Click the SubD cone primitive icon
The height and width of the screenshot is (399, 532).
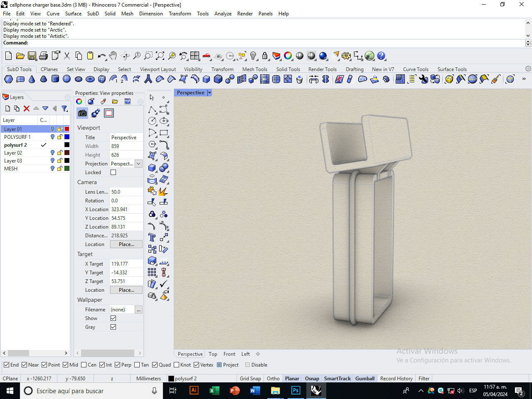click(32, 79)
